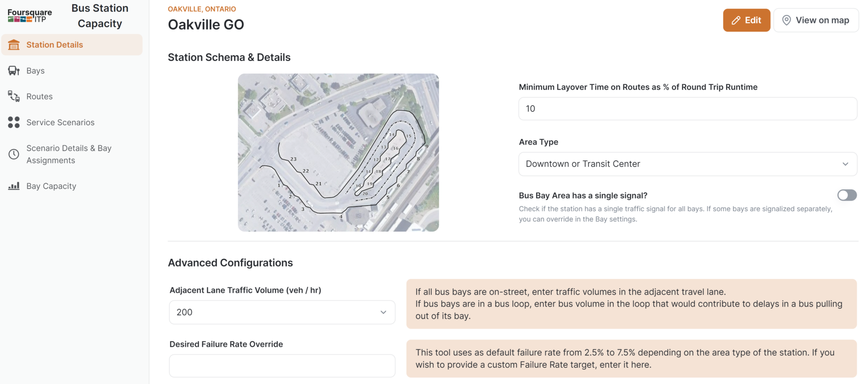Click the Scenario Details clock icon
868x384 pixels.
click(14, 154)
